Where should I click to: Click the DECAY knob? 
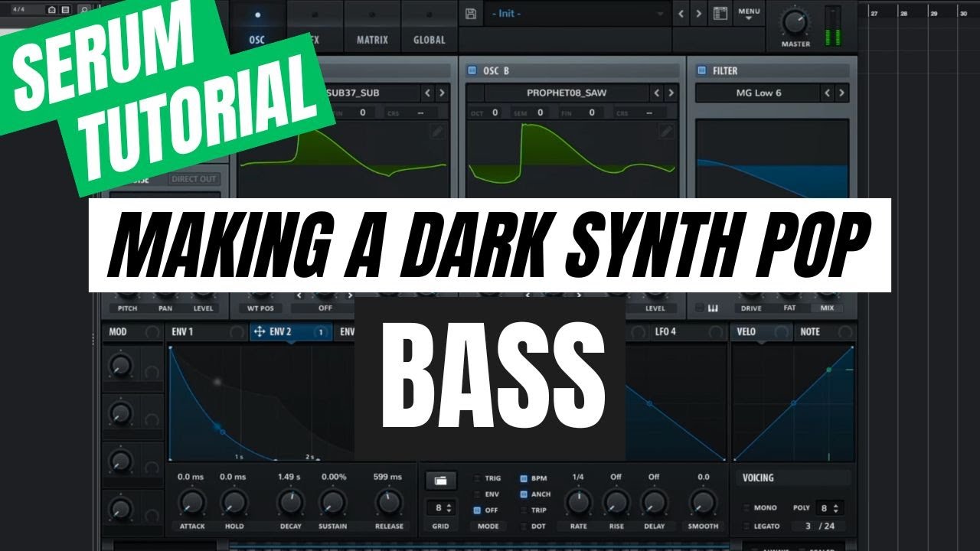(290, 502)
